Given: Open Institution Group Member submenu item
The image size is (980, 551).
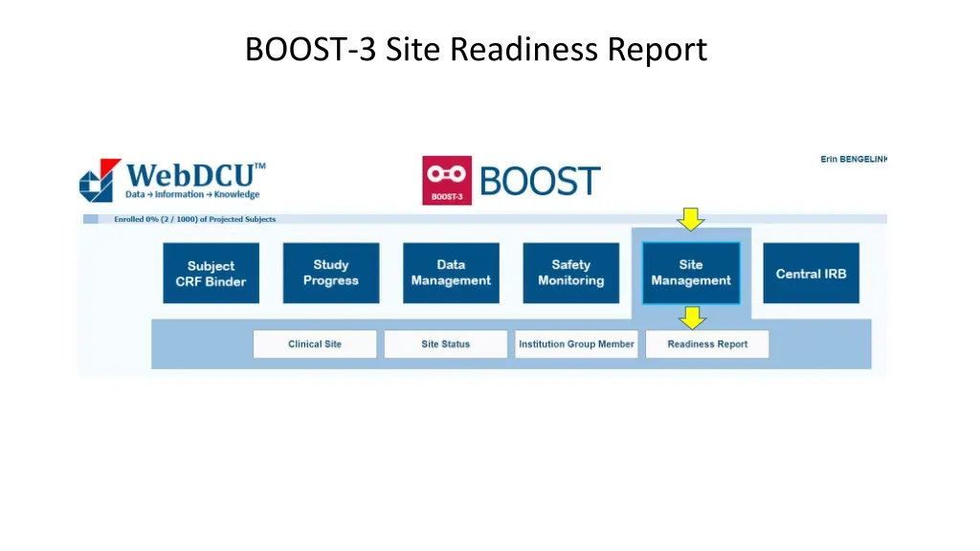Looking at the screenshot, I should click(576, 344).
